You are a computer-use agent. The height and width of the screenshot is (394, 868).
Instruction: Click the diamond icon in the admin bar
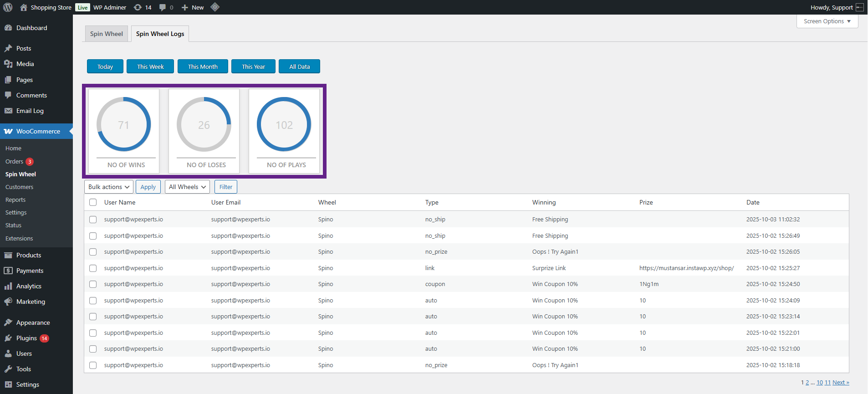pos(215,7)
